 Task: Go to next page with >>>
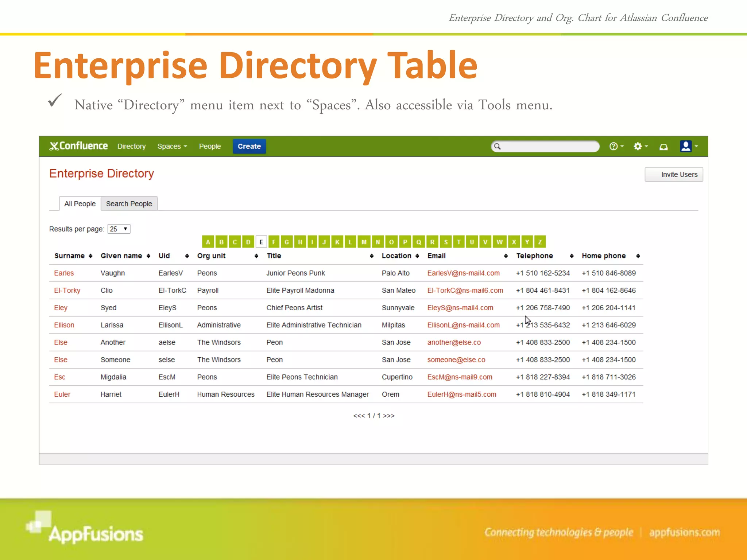pyautogui.click(x=389, y=416)
